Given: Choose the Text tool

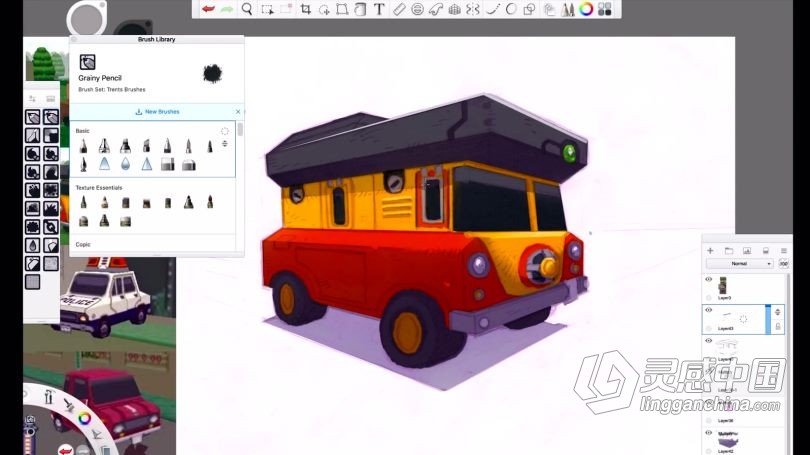Looking at the screenshot, I should click(379, 9).
